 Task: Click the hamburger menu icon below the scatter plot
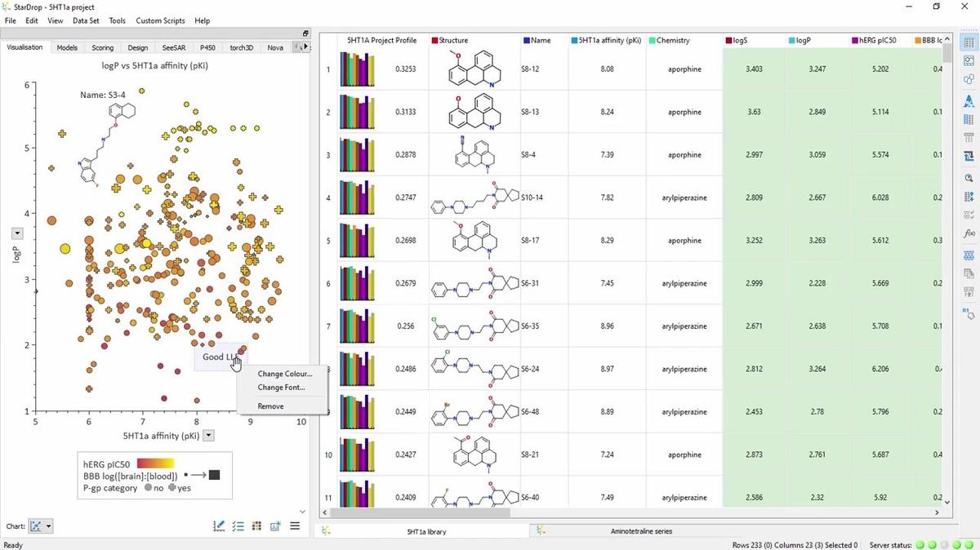[294, 526]
